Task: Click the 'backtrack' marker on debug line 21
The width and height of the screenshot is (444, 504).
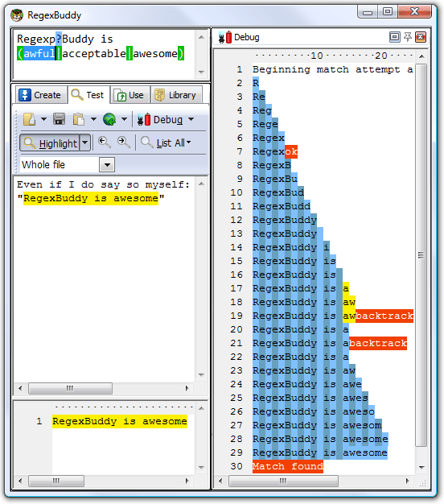Action: click(378, 343)
